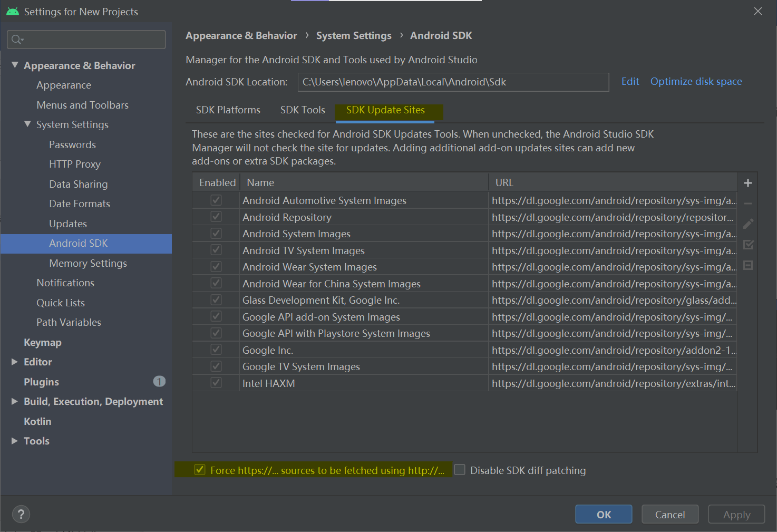Open Appearance settings page
Image resolution: width=777 pixels, height=532 pixels.
click(x=64, y=85)
